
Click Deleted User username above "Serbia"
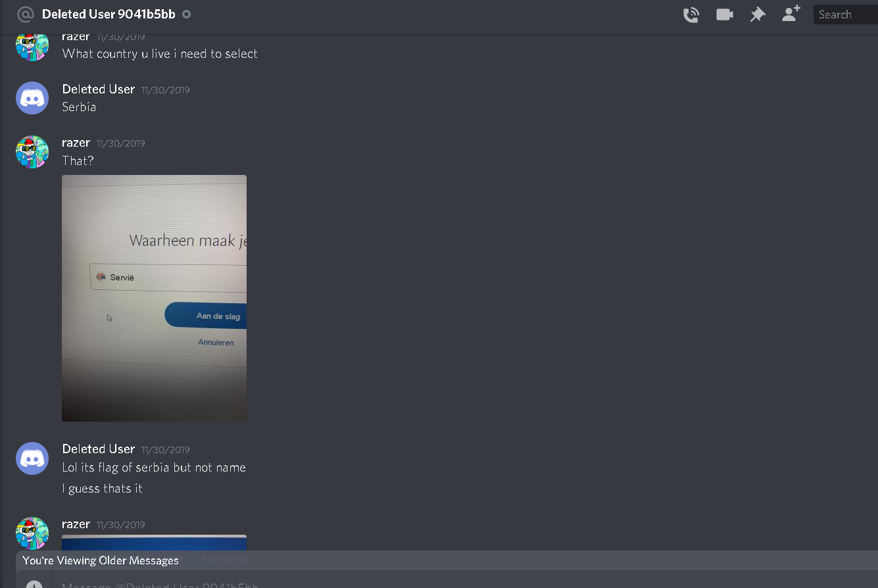click(99, 89)
